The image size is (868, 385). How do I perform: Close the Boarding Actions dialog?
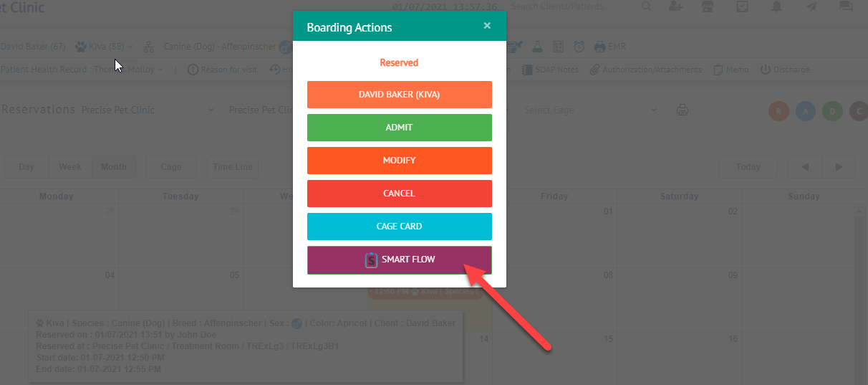point(487,26)
